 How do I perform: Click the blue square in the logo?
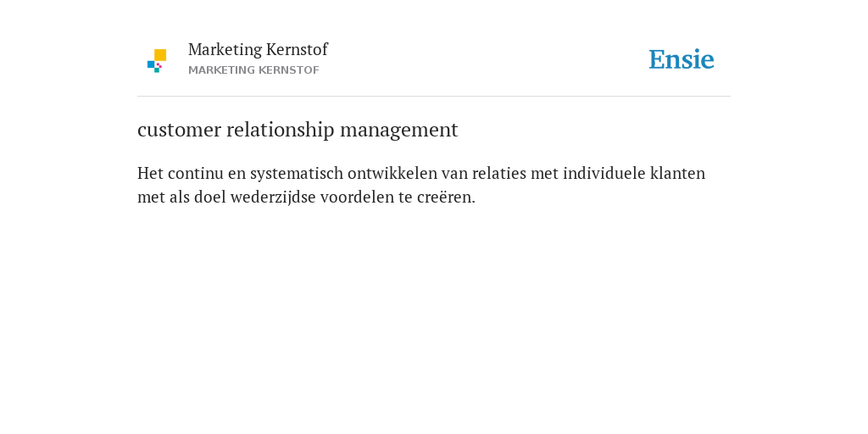coord(151,64)
